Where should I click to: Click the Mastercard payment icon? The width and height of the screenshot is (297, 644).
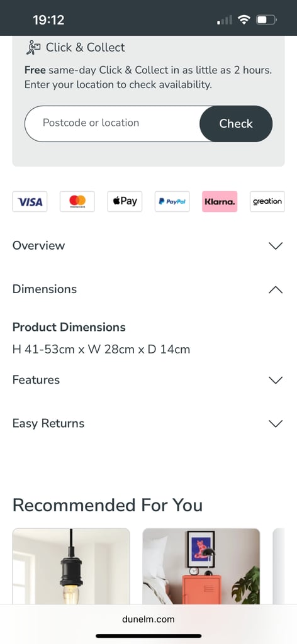pos(77,202)
